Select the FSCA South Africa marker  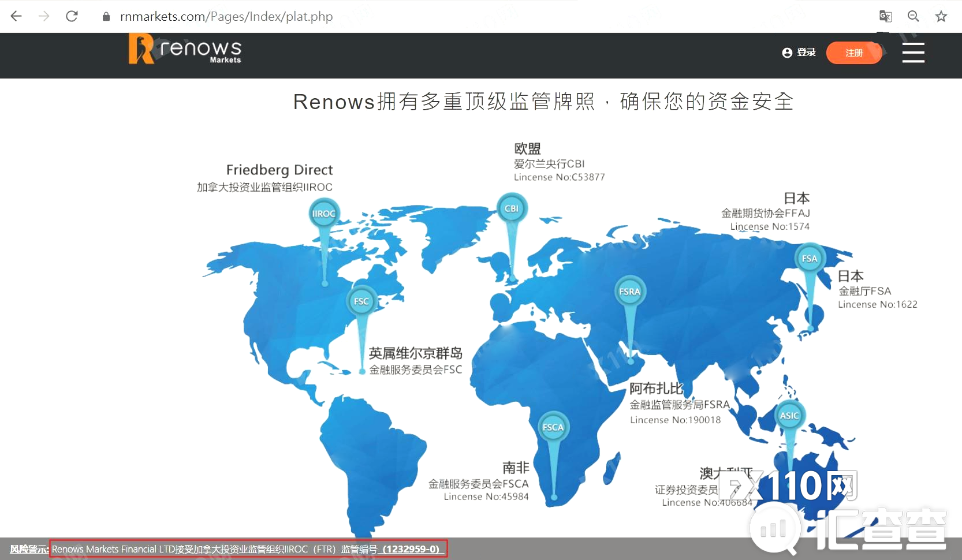pyautogui.click(x=553, y=427)
